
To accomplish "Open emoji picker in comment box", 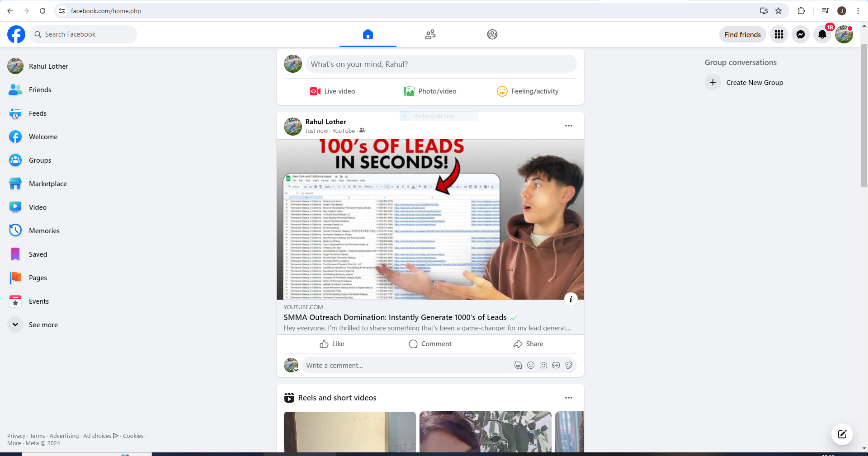I will point(531,365).
